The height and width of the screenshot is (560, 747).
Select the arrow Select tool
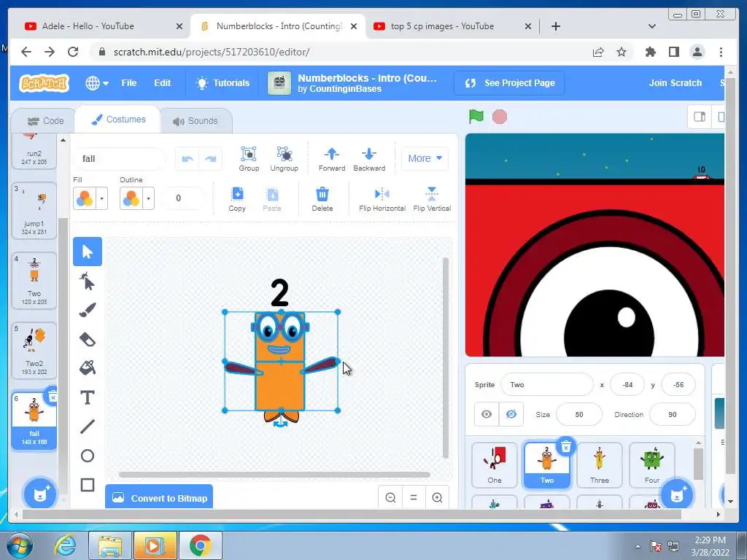click(x=88, y=252)
